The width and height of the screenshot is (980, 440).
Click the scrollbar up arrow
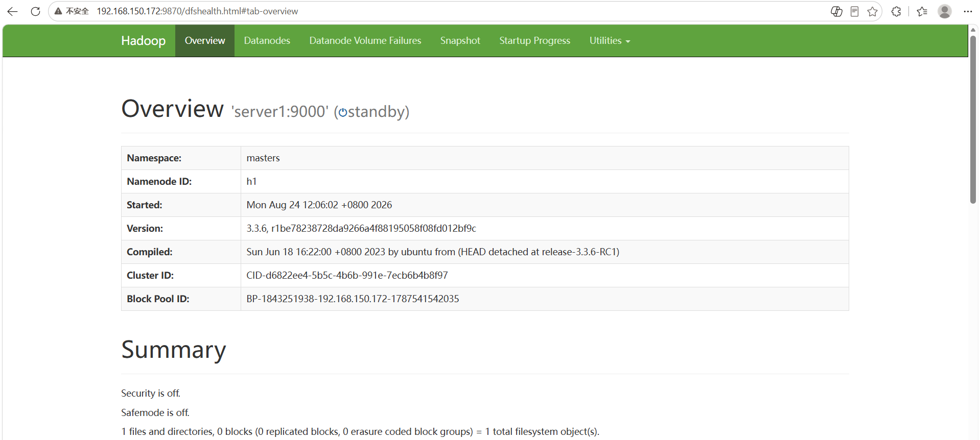pos(973,30)
